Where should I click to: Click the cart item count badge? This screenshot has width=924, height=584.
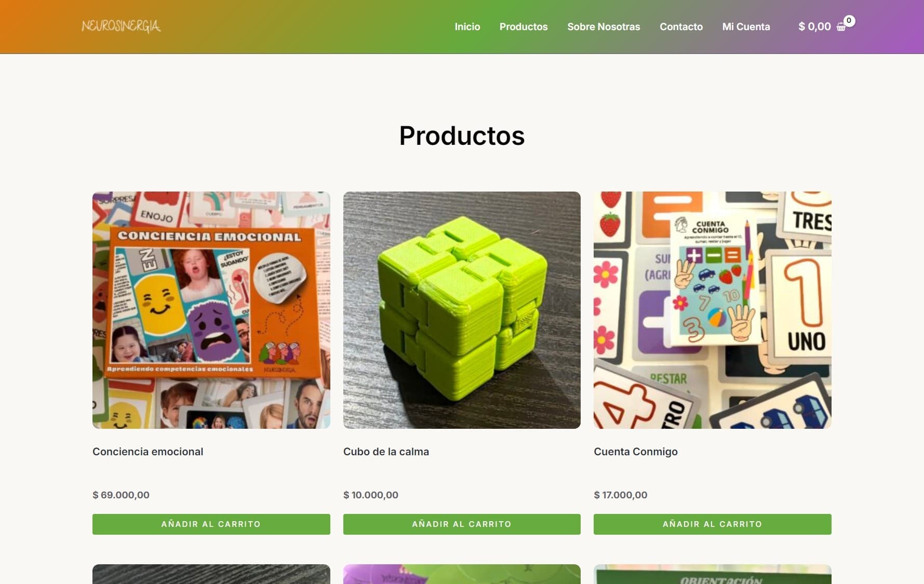[x=849, y=21]
